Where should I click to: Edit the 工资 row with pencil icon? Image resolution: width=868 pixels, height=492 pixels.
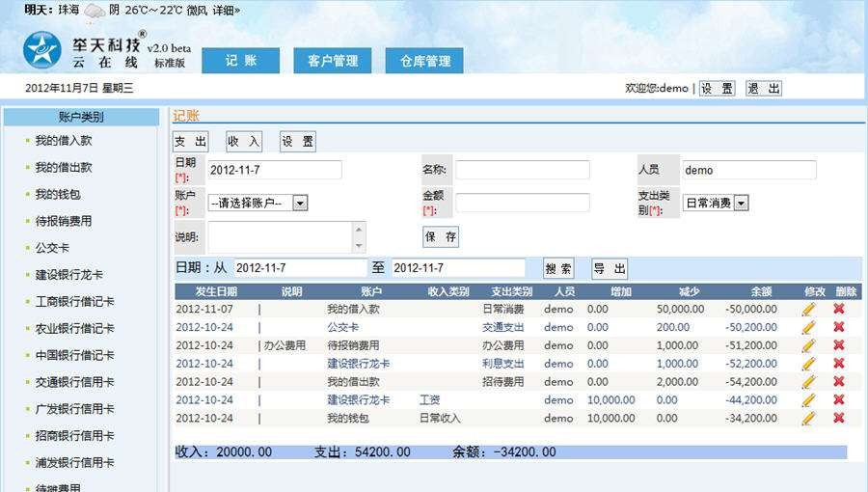(x=808, y=400)
